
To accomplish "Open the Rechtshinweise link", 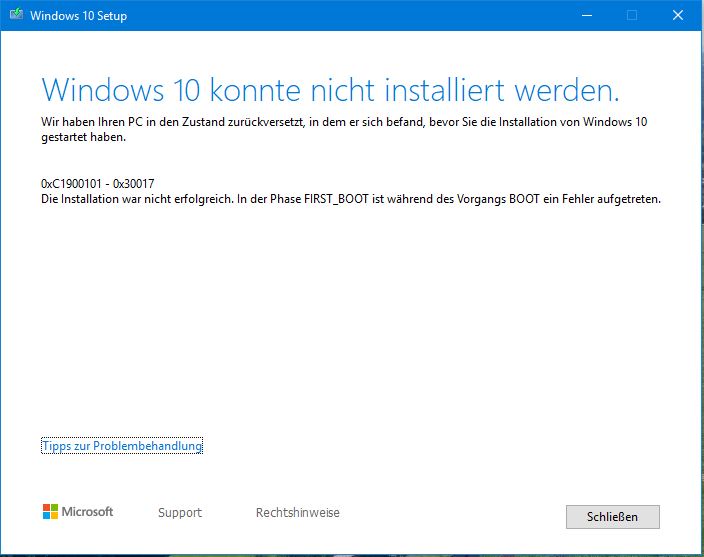I will [298, 513].
